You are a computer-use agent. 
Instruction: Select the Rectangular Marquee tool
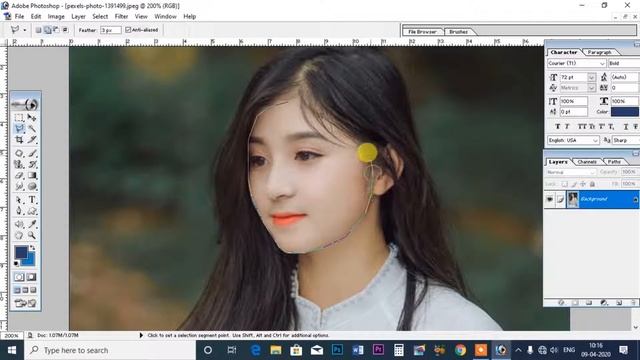[19, 118]
